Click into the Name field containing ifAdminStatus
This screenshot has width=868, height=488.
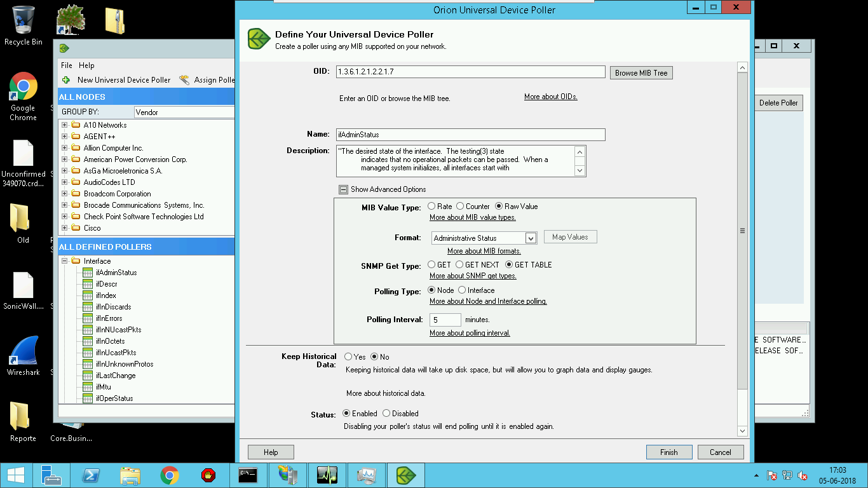point(471,135)
